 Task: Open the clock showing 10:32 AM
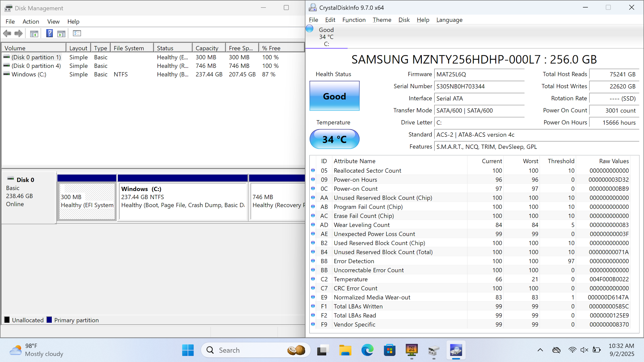point(621,350)
